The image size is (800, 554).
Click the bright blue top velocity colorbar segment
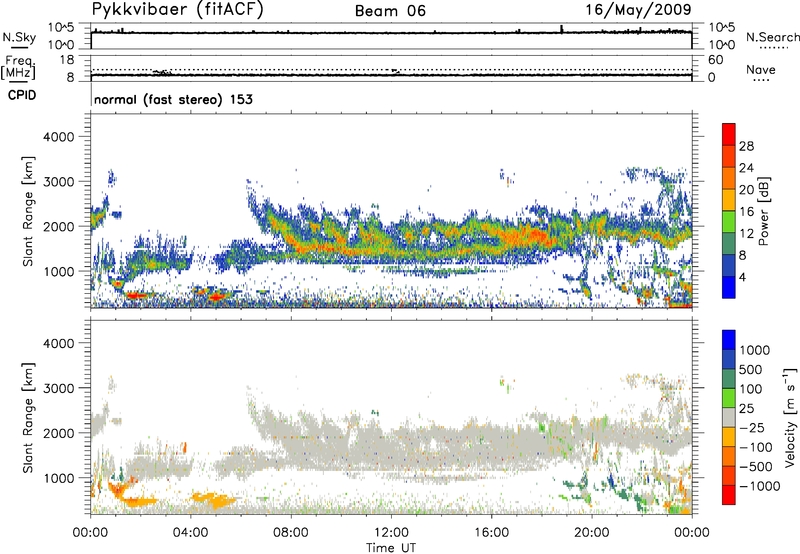[x=729, y=340]
